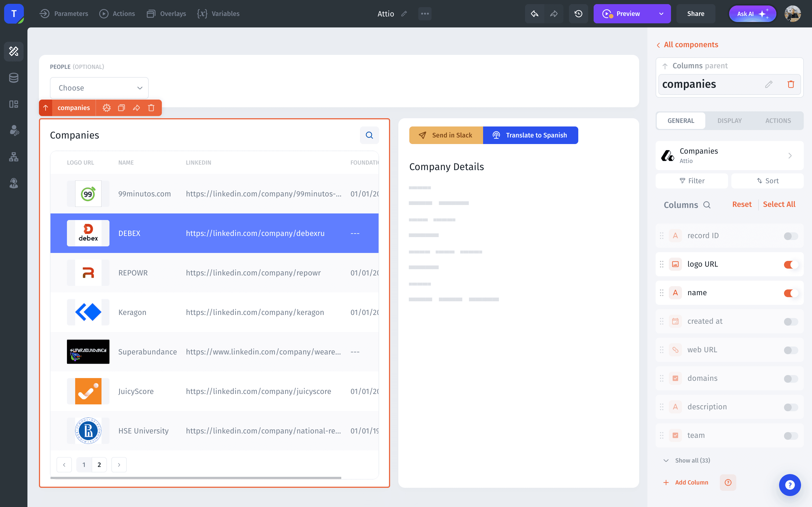Delete companies using trash icon in right panel
Viewport: 812px width, 507px height.
791,84
